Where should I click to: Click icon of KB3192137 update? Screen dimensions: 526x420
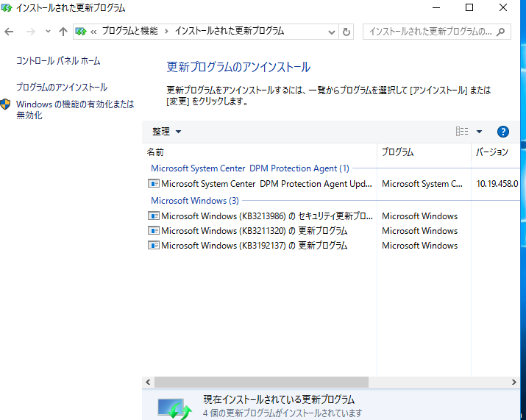(x=153, y=245)
